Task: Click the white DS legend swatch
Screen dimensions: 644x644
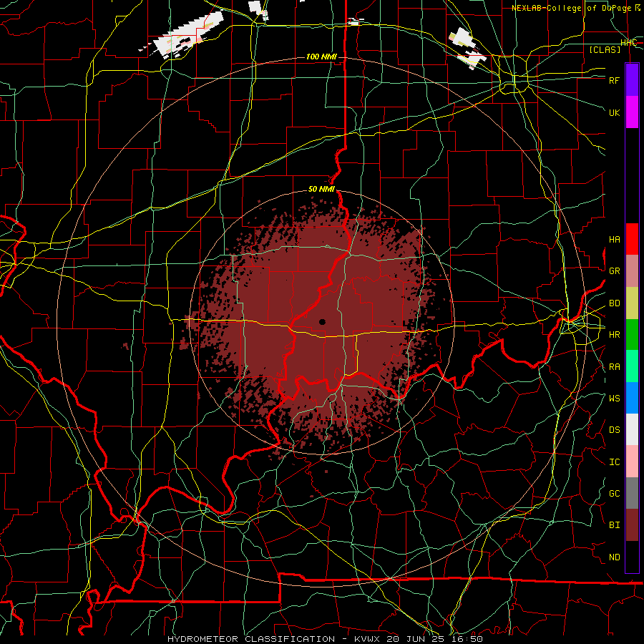Action: tap(632, 429)
